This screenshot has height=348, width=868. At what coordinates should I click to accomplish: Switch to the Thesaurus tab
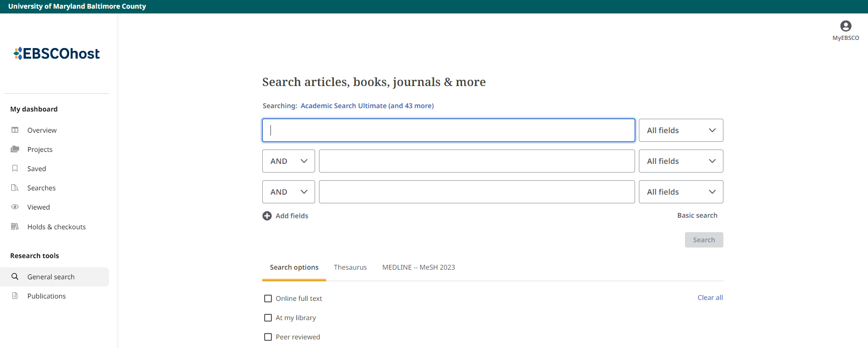pos(350,267)
